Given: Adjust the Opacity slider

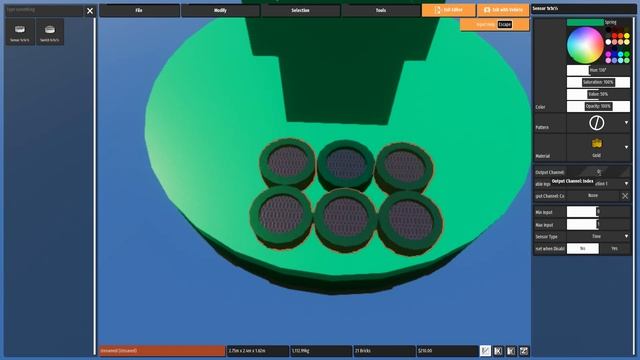Looking at the screenshot, I should [x=598, y=107].
